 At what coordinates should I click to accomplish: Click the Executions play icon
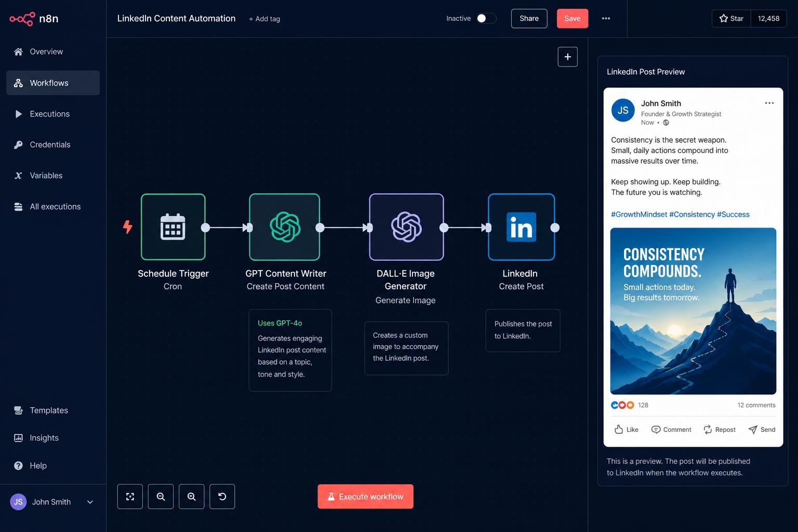[18, 114]
